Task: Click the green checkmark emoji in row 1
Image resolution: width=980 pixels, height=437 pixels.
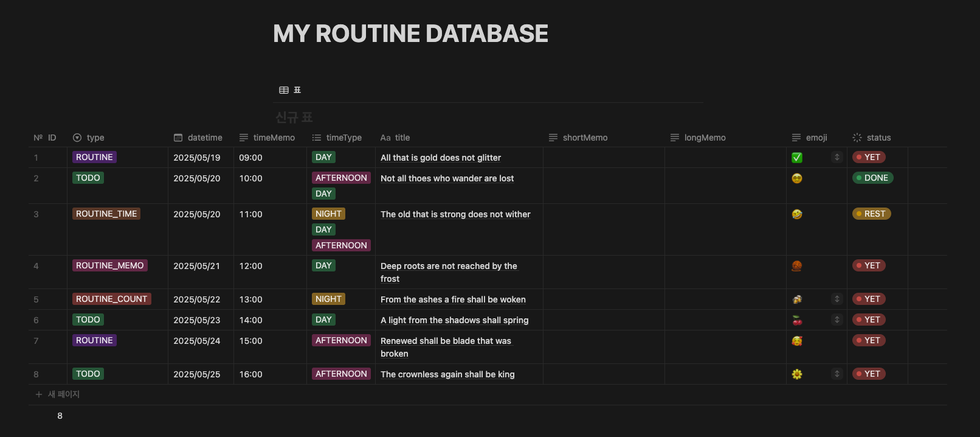Action: 797,158
